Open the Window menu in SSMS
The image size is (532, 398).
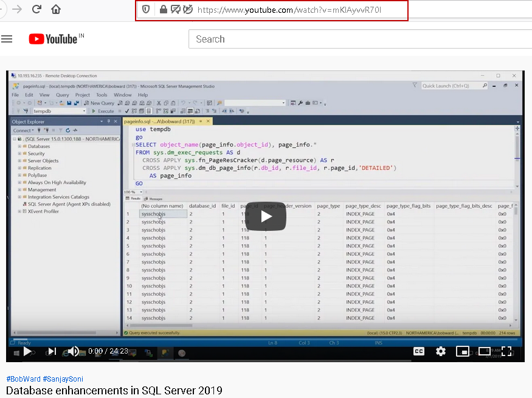(122, 95)
